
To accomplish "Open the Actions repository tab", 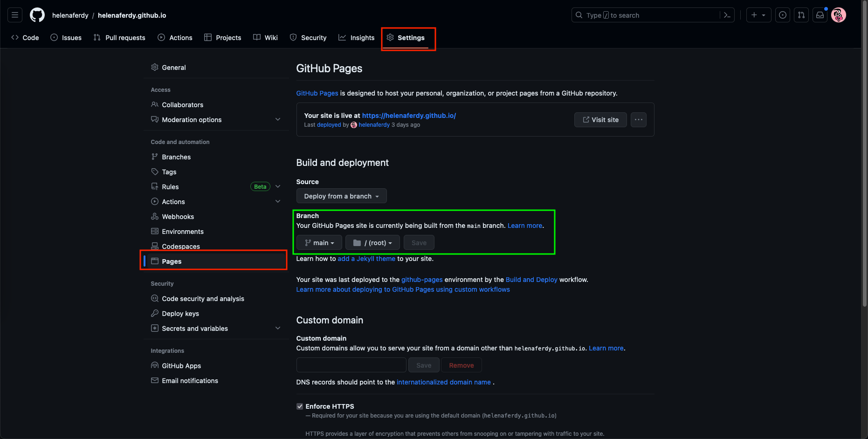I will [175, 38].
